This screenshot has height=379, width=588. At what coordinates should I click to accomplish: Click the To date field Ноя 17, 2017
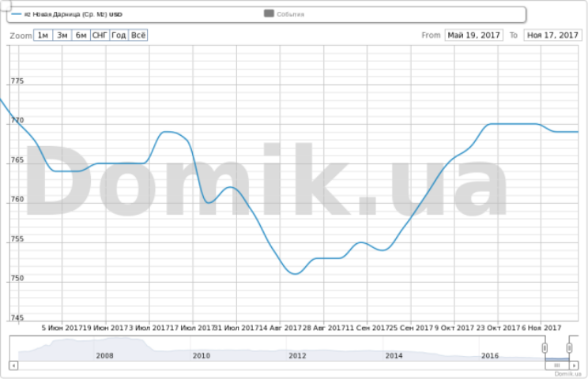click(x=552, y=36)
